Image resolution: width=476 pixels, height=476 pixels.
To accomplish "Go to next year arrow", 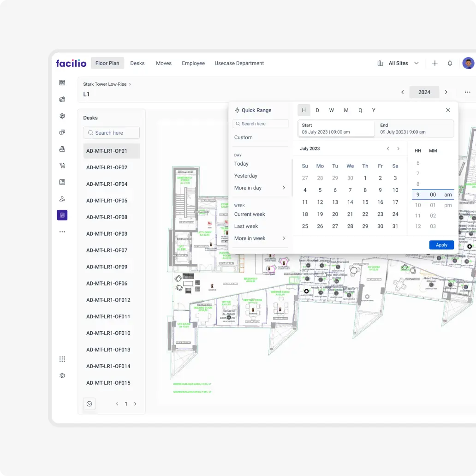I will (x=446, y=92).
